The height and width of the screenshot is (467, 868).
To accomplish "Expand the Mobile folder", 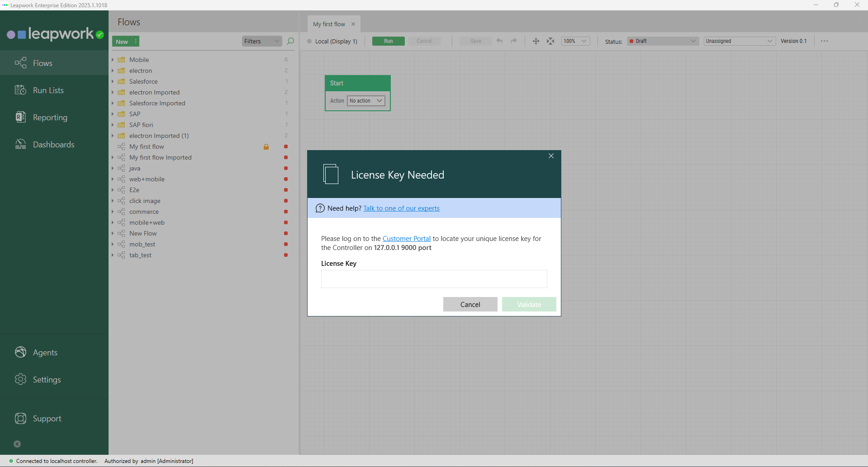I will coord(113,60).
